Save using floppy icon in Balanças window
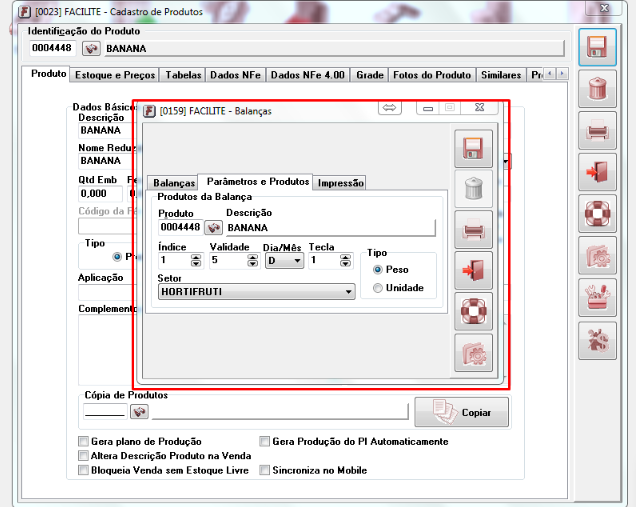This screenshot has height=507, width=636. click(x=473, y=148)
